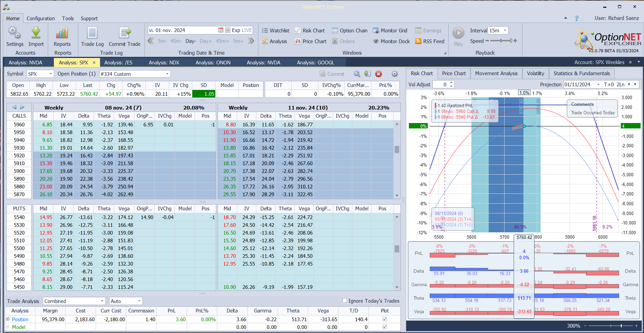The height and width of the screenshot is (333, 644).
Task: Expand the Interval 15m dropdown
Action: [505, 31]
